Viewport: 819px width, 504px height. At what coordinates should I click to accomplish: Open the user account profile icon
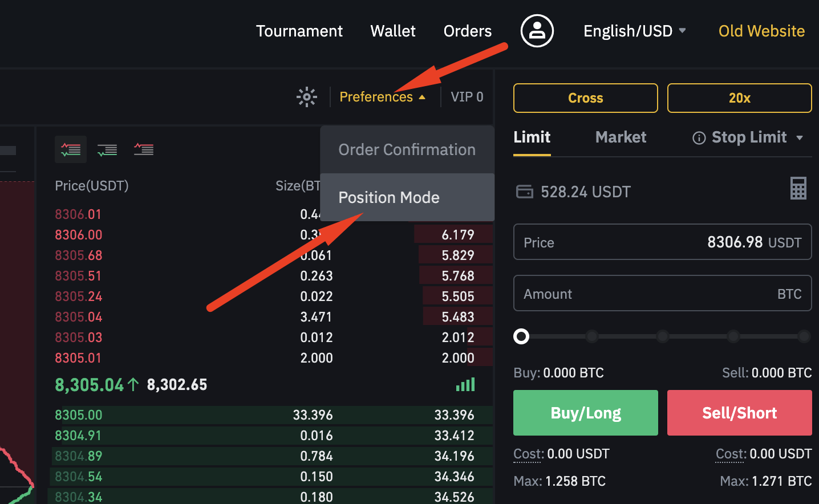pos(537,31)
